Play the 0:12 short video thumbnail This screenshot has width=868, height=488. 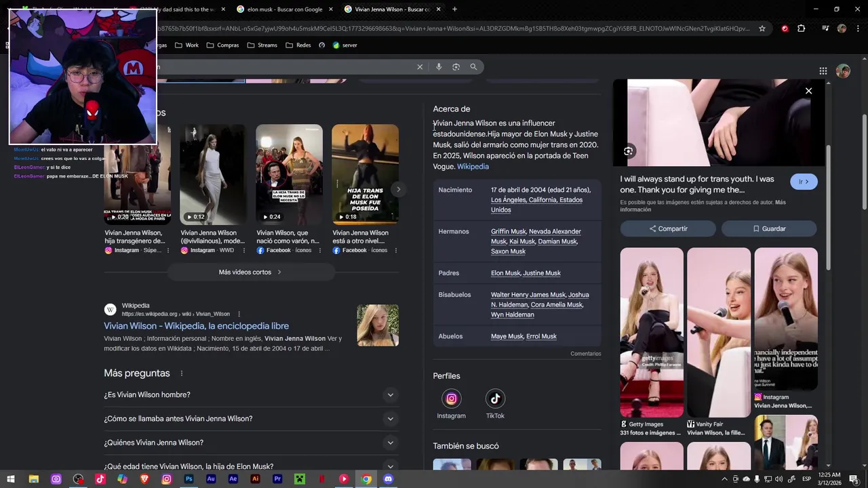(x=213, y=174)
